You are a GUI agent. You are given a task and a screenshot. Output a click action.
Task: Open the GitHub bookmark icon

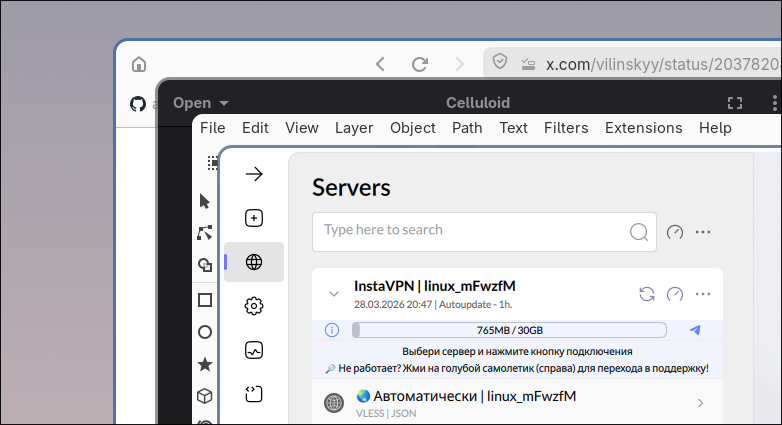pos(138,104)
